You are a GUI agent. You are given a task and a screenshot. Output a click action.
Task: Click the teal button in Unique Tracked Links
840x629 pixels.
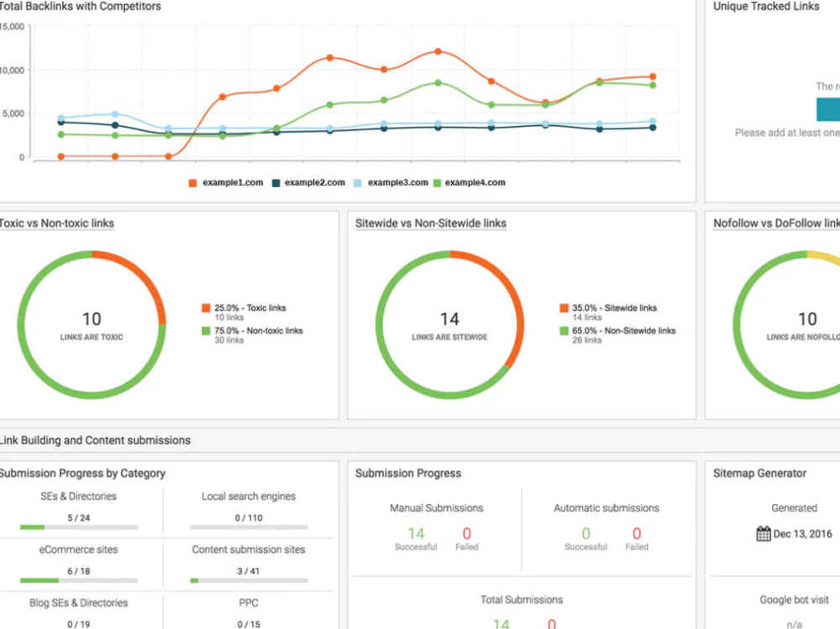pos(828,109)
